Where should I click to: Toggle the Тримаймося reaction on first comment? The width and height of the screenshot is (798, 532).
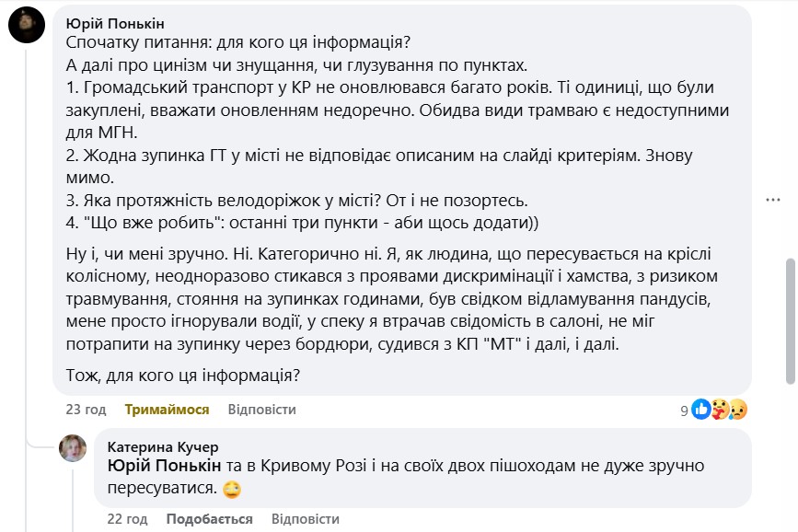(x=167, y=410)
